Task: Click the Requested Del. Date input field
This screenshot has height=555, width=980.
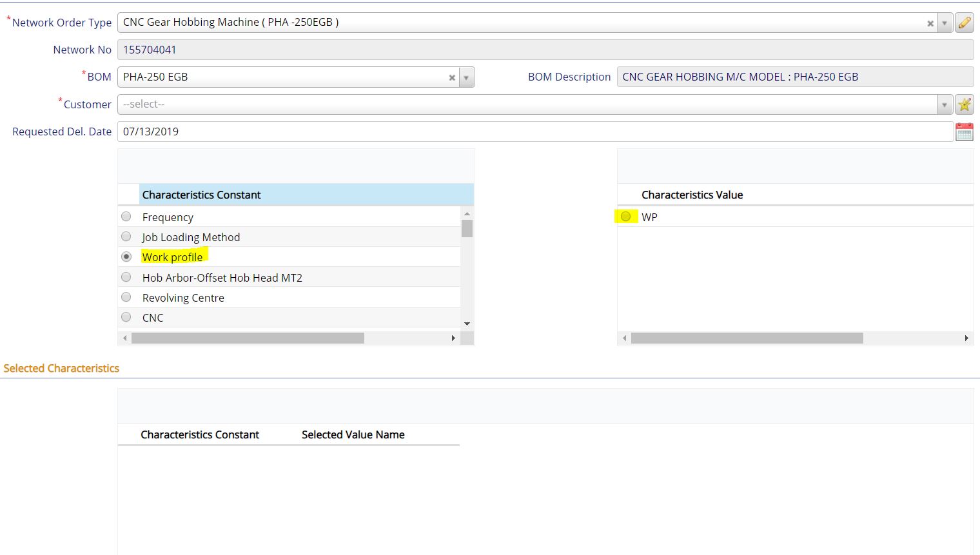Action: 535,131
